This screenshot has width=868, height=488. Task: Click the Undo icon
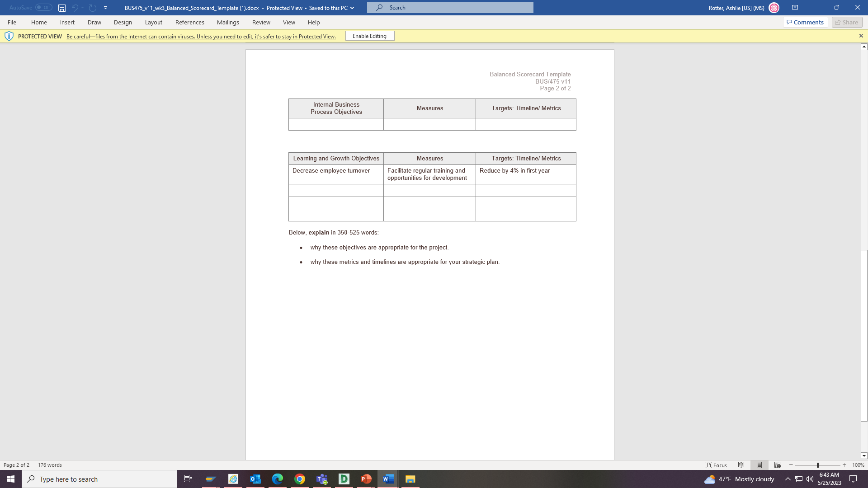click(75, 7)
